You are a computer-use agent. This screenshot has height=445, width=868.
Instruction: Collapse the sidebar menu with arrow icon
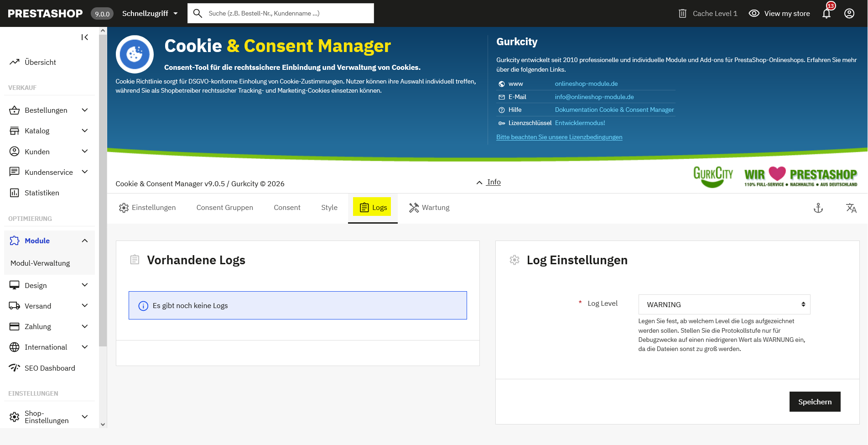[85, 37]
